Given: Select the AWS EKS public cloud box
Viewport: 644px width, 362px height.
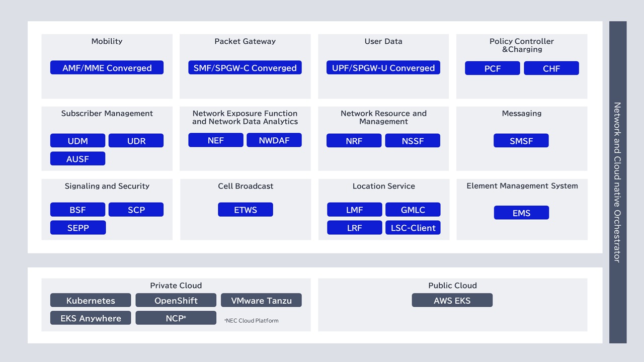Looking at the screenshot, I should pyautogui.click(x=452, y=301).
